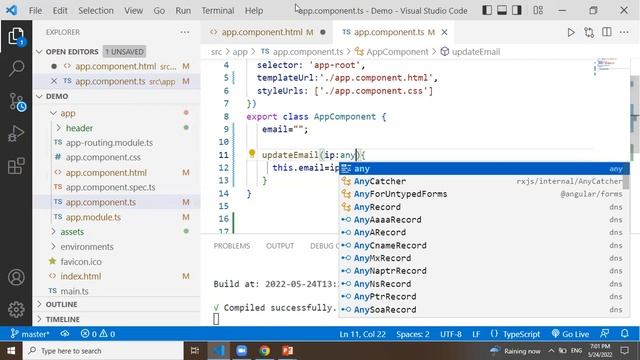Viewport: 640px width, 360px height.
Task: Select AnyForUntypedForms suggestion
Action: 481,194
